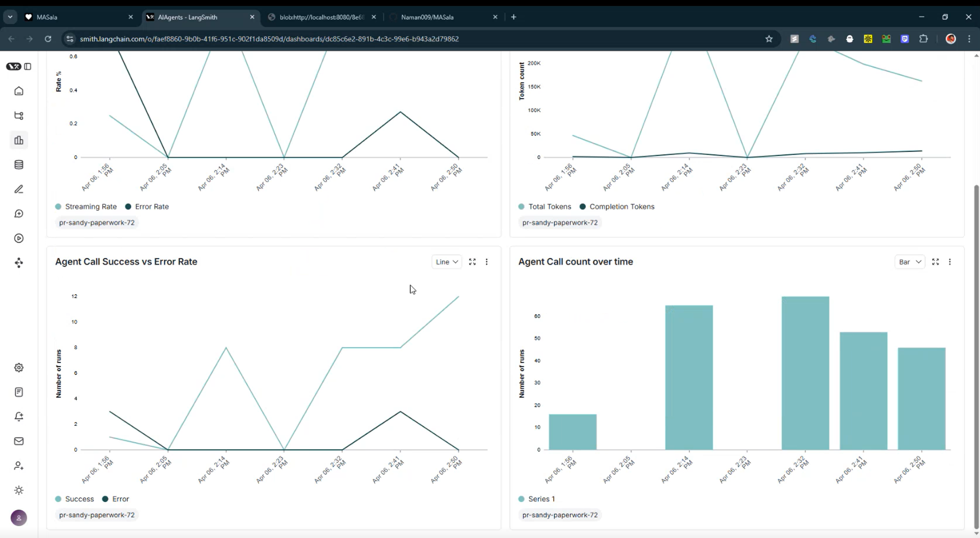Open the Line chart type dropdown
Screen dimensions: 980x538
click(447, 262)
